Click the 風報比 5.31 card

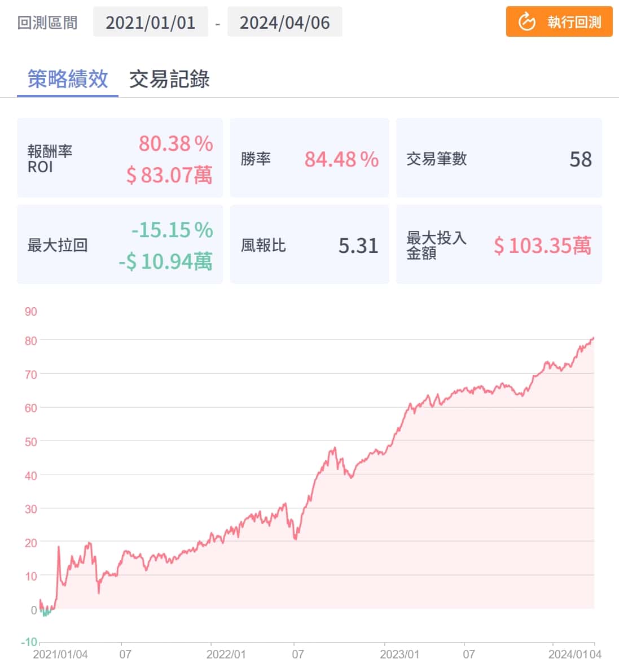[x=309, y=245]
